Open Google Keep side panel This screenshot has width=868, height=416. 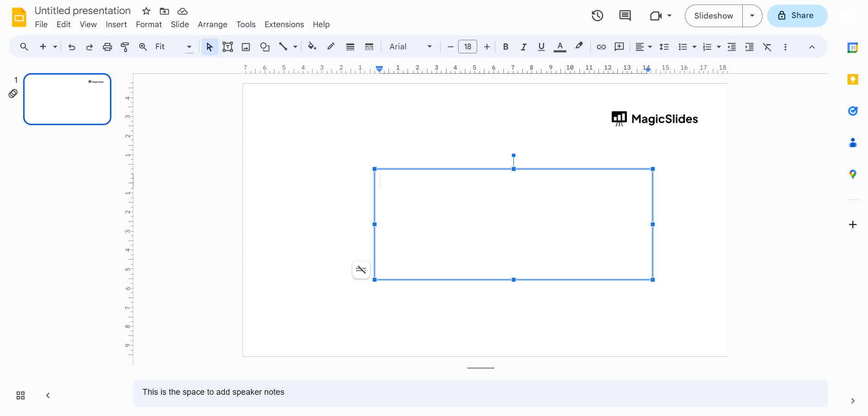pyautogui.click(x=853, y=80)
